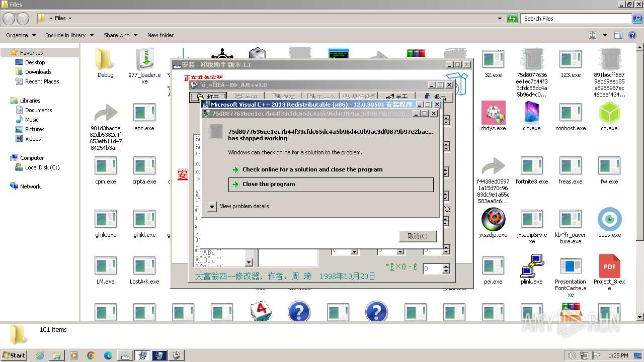Click Close the program
The height and width of the screenshot is (362, 644).
pos(331,184)
